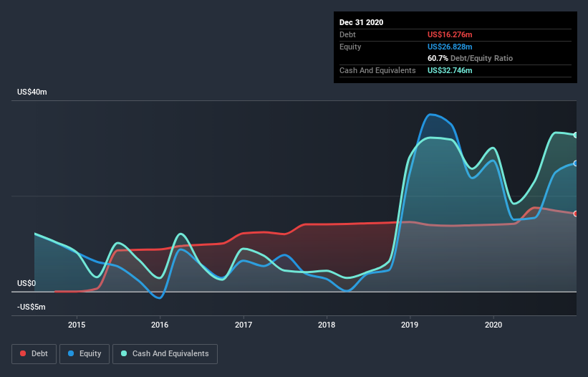
Task: Select the Cash endpoint marker at Dec 2020
Action: click(576, 135)
